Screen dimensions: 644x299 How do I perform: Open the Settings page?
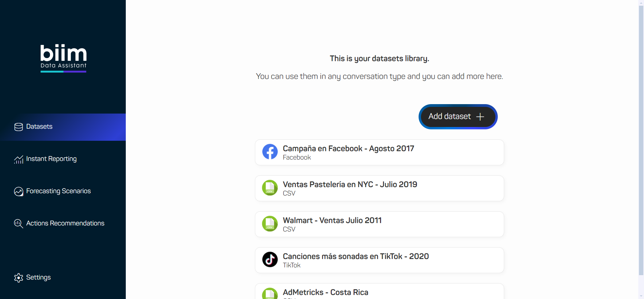[38, 277]
